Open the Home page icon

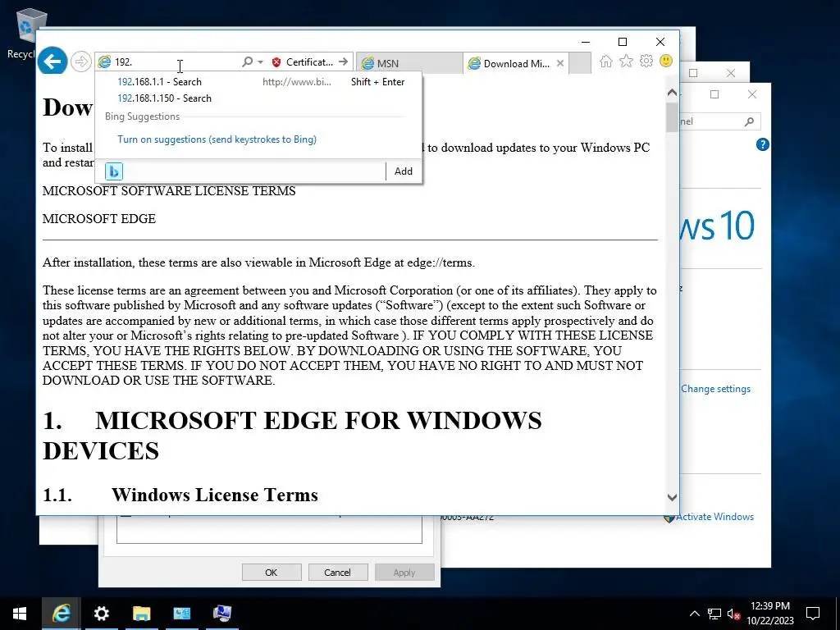point(606,61)
